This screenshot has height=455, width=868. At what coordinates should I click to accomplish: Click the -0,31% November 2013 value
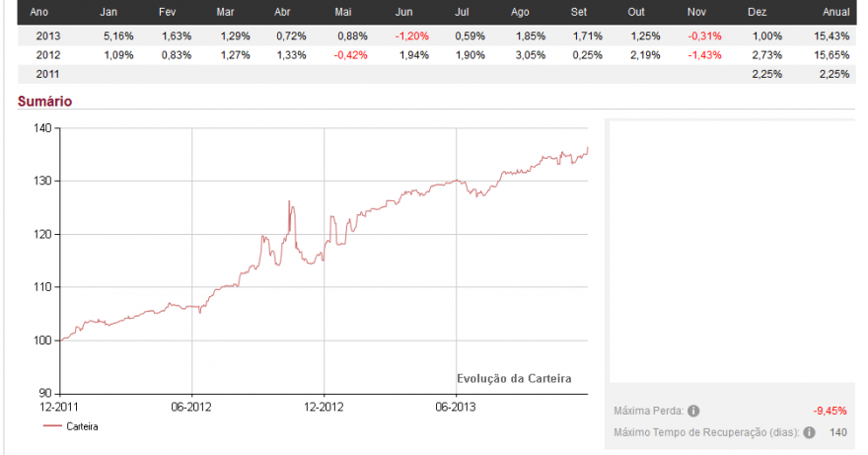point(704,36)
